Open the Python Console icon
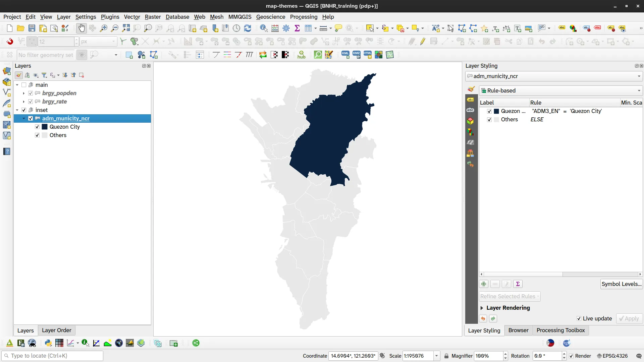The image size is (644, 362). click(x=48, y=343)
